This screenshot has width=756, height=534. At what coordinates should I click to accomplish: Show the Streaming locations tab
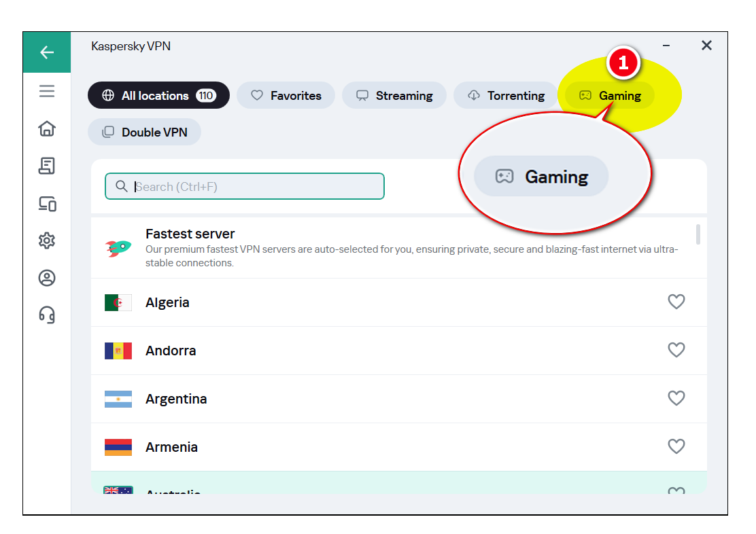pyautogui.click(x=394, y=95)
